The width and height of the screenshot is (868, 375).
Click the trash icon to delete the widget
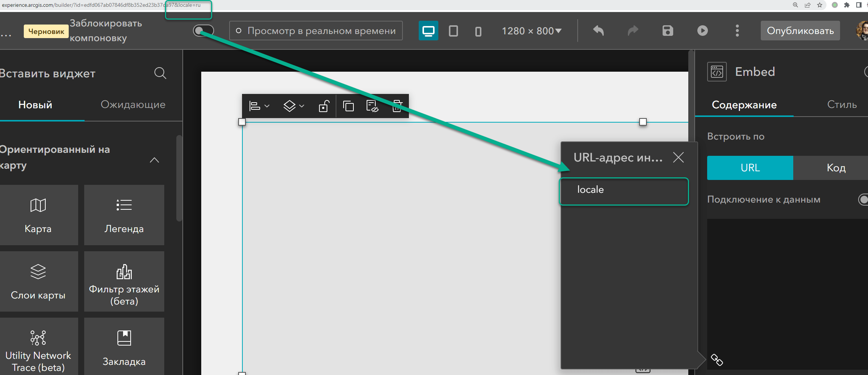397,106
